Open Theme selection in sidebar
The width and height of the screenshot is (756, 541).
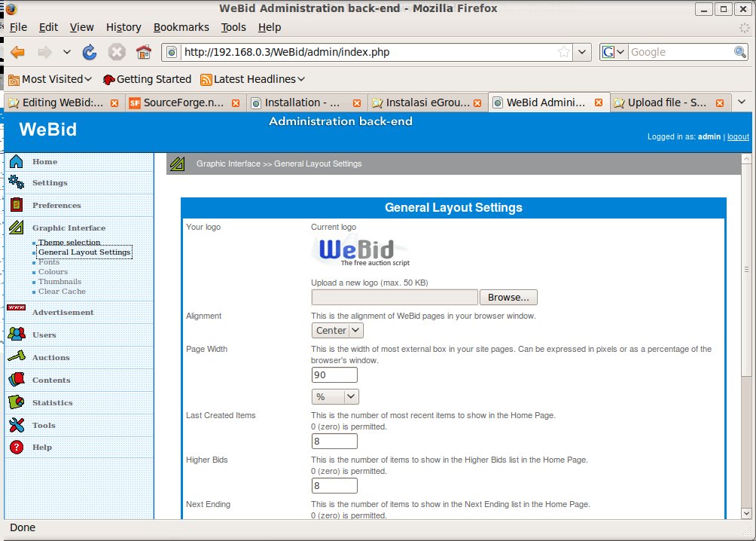pos(69,242)
